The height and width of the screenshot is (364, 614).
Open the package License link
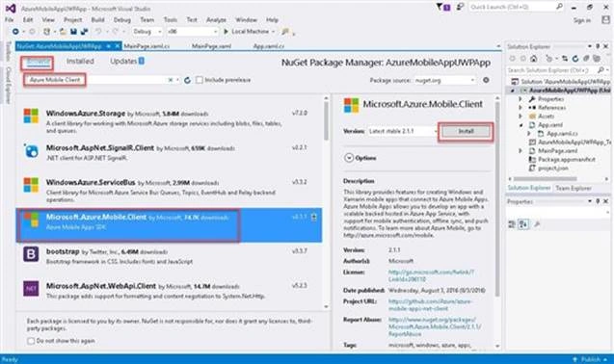431,275
